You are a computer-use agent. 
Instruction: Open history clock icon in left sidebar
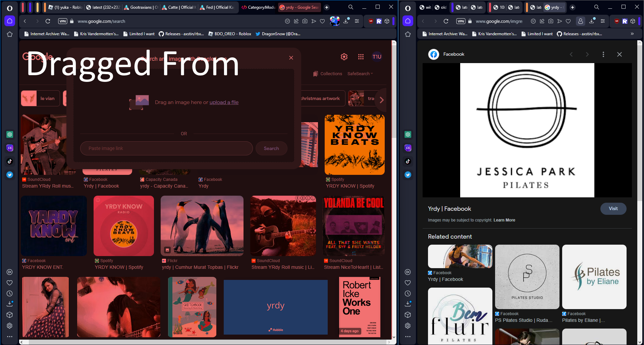10,293
